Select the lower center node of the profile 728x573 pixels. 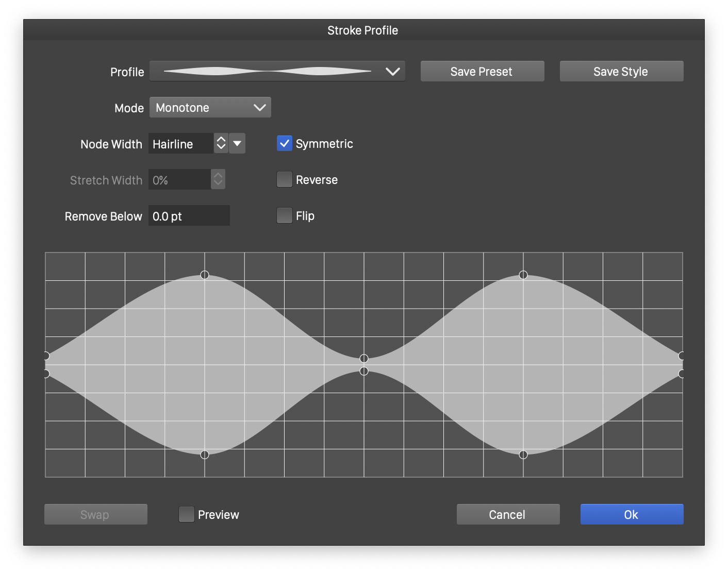[364, 371]
